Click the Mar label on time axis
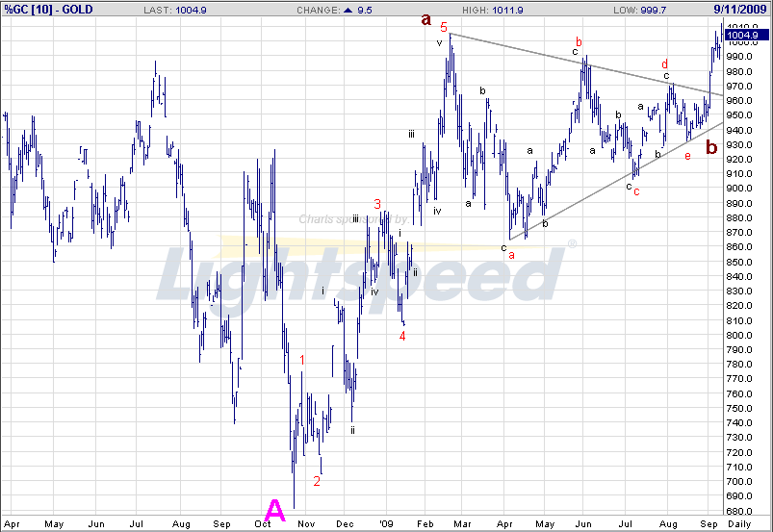Screen dimensions: 773x532 point(462,524)
